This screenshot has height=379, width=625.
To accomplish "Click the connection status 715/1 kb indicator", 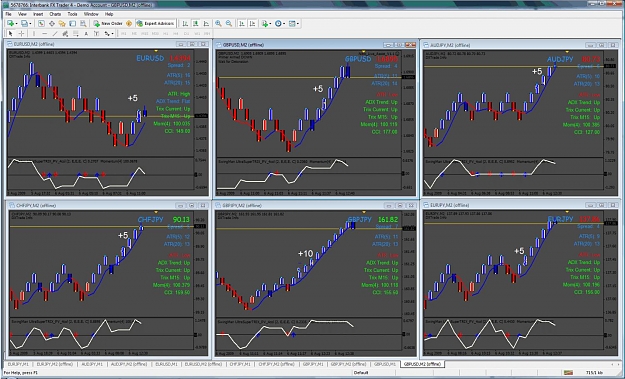I will tap(594, 373).
